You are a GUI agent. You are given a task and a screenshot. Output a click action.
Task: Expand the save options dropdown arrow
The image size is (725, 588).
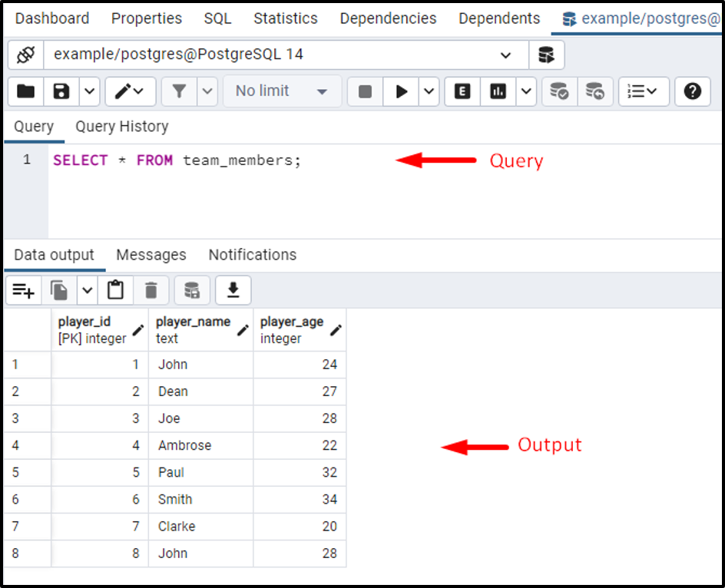pyautogui.click(x=89, y=91)
